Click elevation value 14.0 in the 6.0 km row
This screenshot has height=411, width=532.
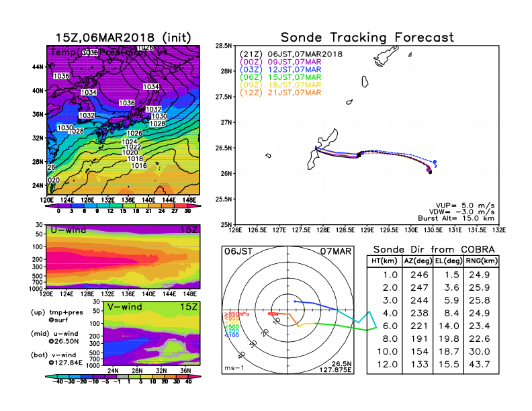pyautogui.click(x=449, y=326)
